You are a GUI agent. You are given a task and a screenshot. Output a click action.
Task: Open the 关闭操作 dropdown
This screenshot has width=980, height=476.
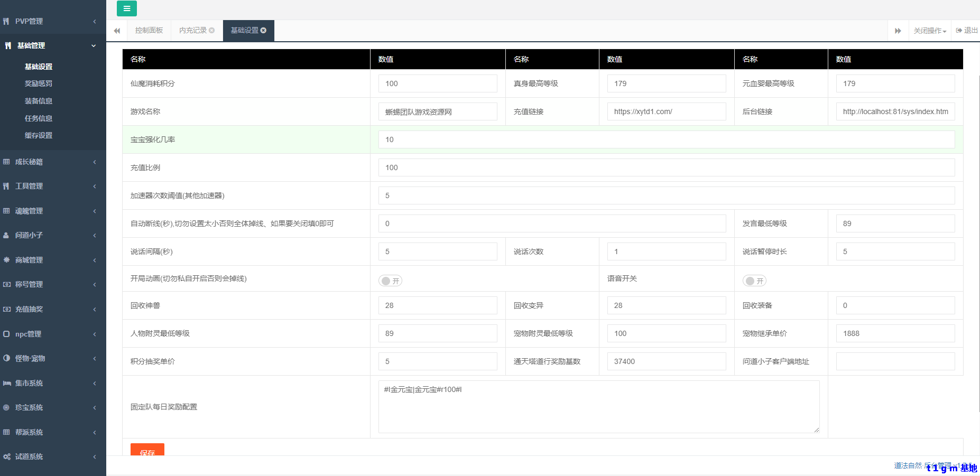pyautogui.click(x=929, y=31)
